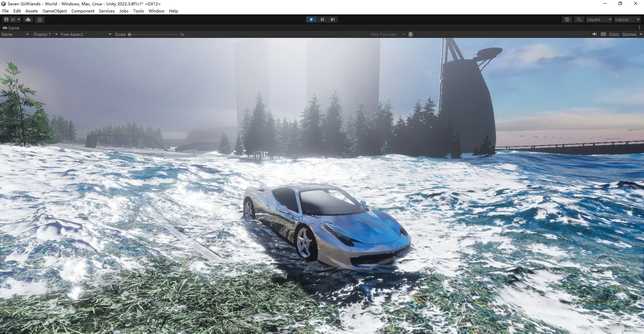The image size is (644, 334).
Task: Click the Step frame button
Action: tap(333, 19)
